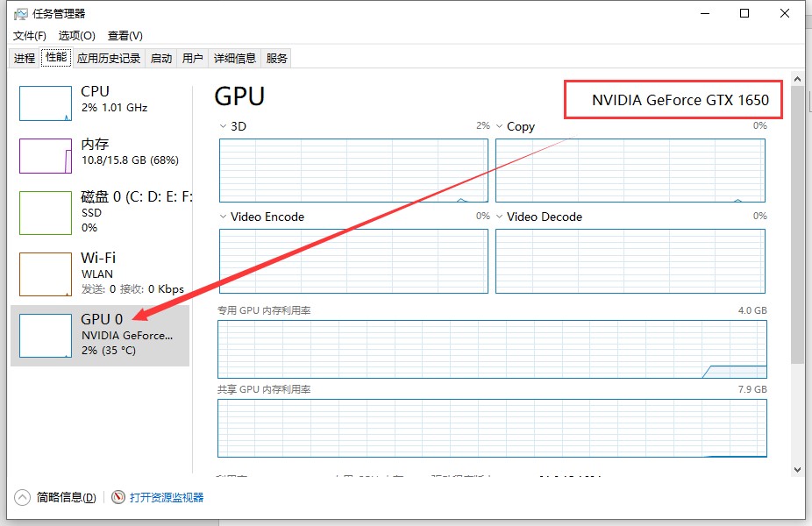Collapse to 简略信息 using the up-arrow icon
This screenshot has height=526, width=812.
pyautogui.click(x=23, y=497)
